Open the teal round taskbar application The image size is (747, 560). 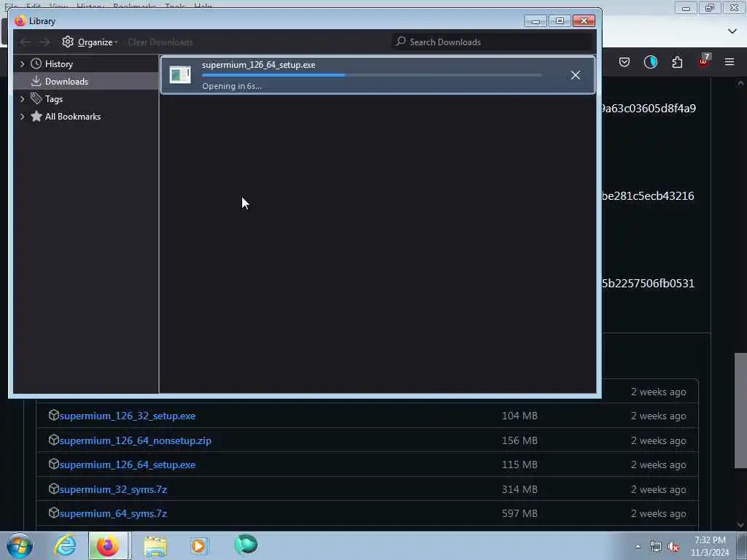click(246, 545)
